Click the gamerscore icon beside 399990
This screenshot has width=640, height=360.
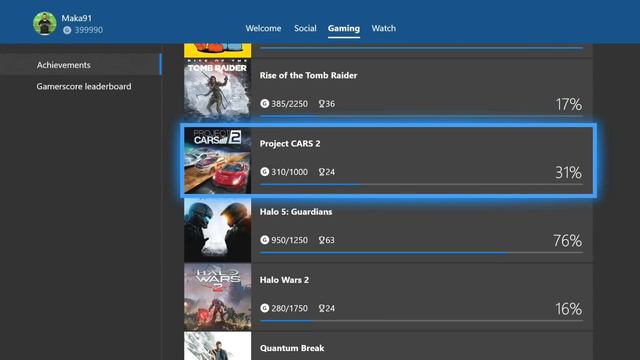67,30
